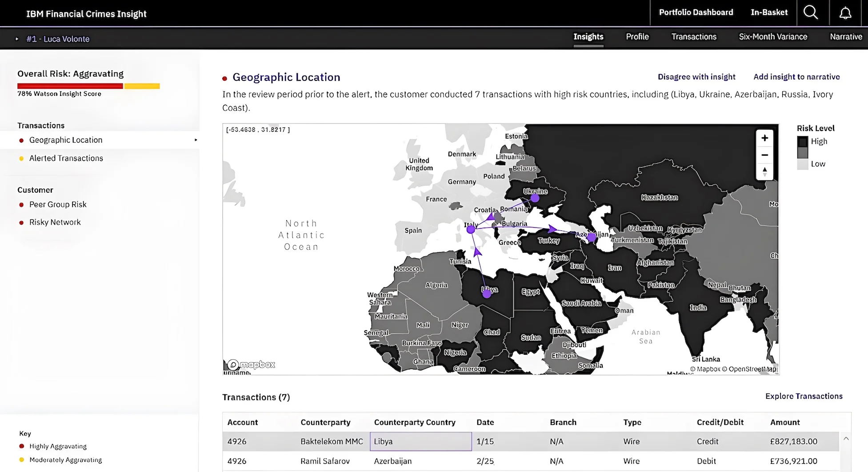Click the Account column header

[242, 422]
